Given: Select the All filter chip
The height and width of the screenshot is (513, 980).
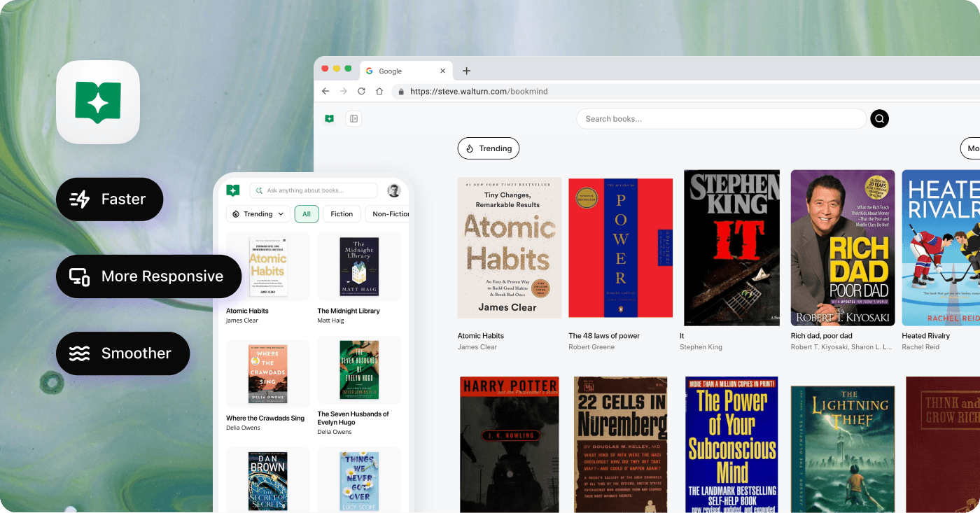Looking at the screenshot, I should coord(307,214).
